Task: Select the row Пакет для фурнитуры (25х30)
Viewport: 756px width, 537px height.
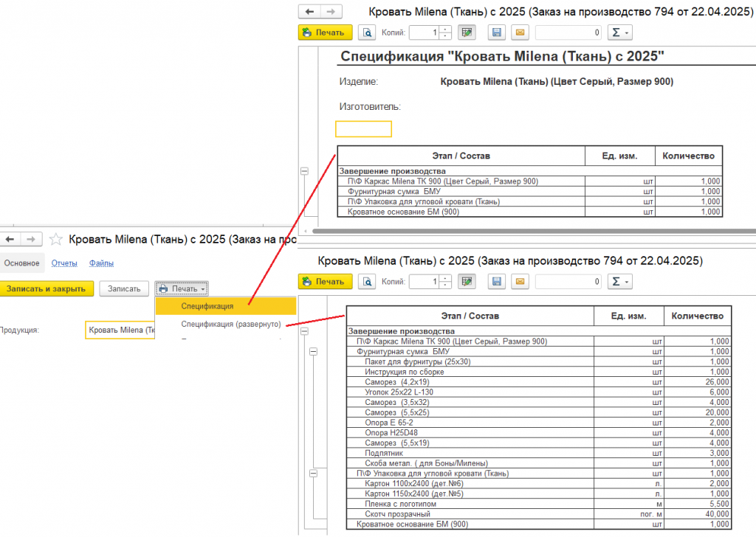Action: point(538,361)
